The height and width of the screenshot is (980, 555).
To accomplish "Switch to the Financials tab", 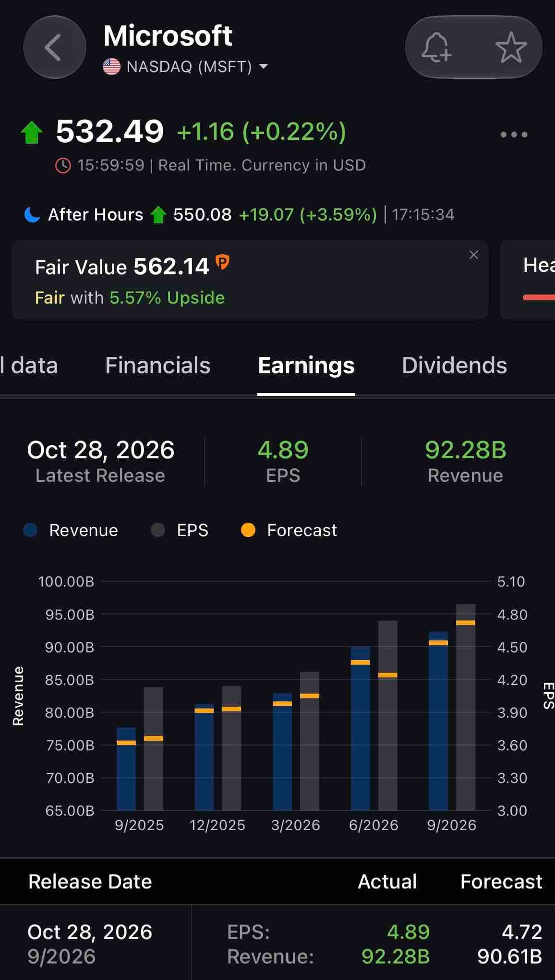I will coord(157,366).
